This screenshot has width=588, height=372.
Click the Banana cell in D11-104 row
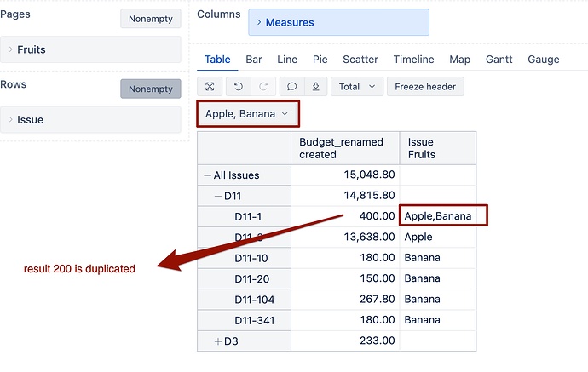click(438, 299)
